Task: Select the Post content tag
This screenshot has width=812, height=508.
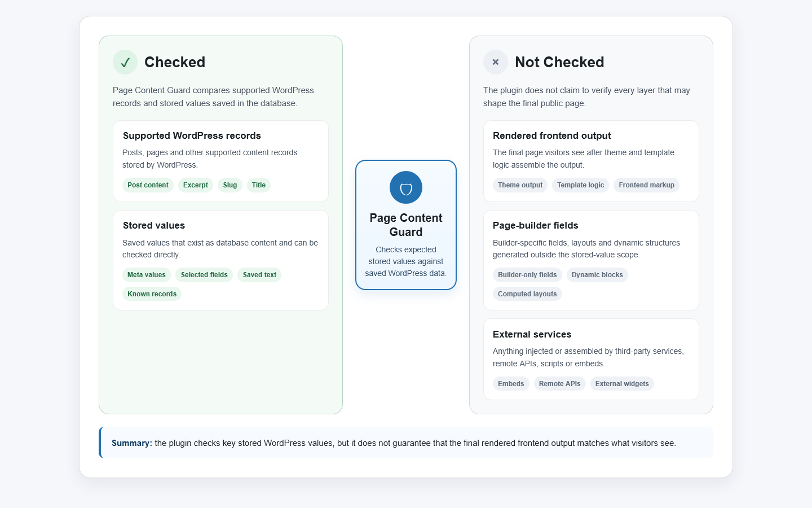Action: click(148, 185)
